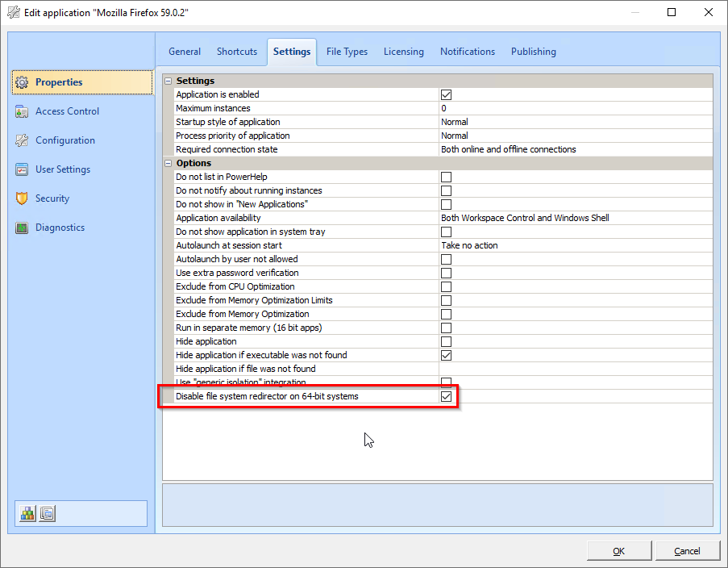
Task: Click the building-blocks view icon bottom left
Action: click(27, 513)
